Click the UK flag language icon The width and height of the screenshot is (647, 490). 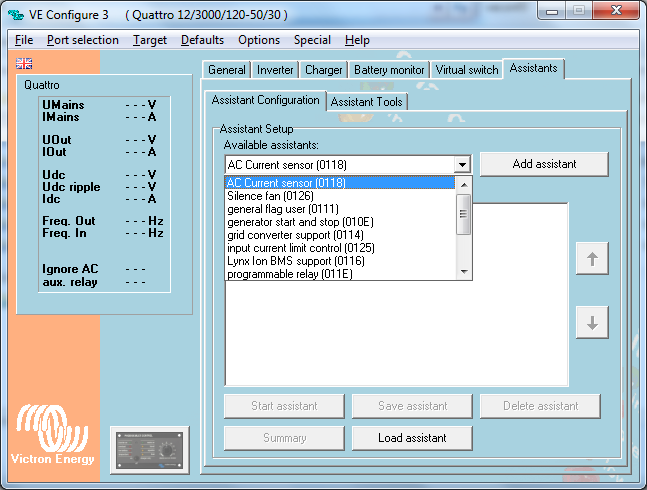pyautogui.click(x=24, y=64)
